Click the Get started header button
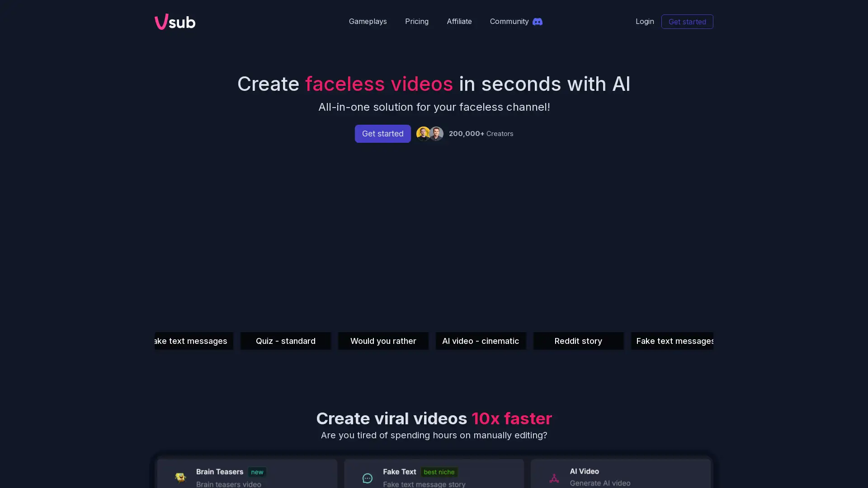868x488 pixels. (687, 21)
